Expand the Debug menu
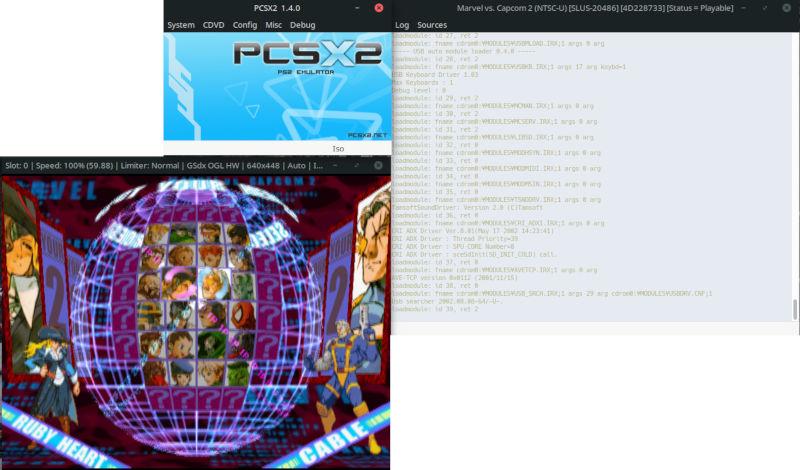Viewport: 800px width, 470px height. [302, 24]
